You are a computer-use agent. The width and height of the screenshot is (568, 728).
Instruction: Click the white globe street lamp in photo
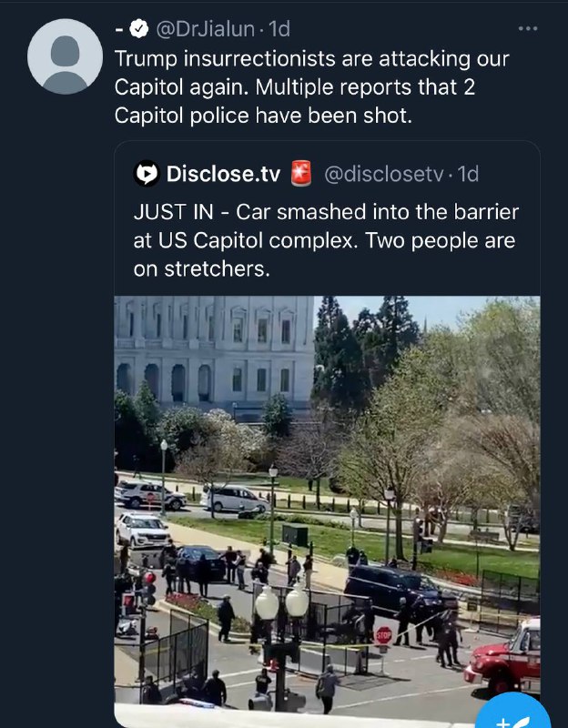[x=280, y=603]
